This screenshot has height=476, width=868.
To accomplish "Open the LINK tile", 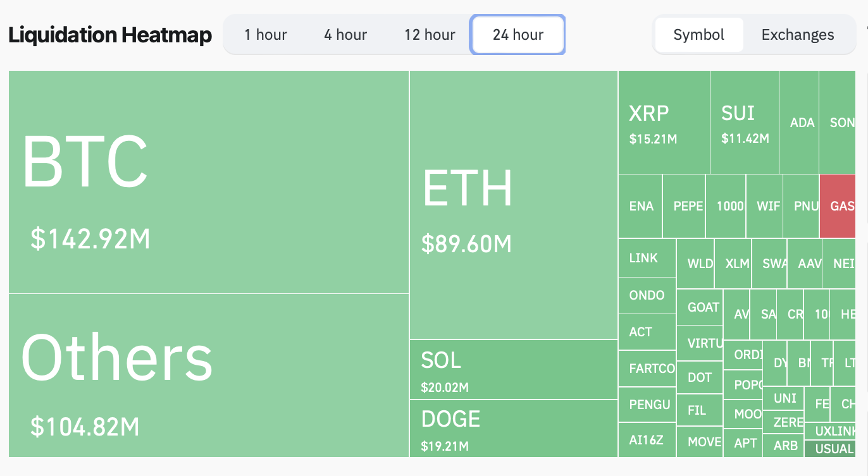I will [647, 258].
